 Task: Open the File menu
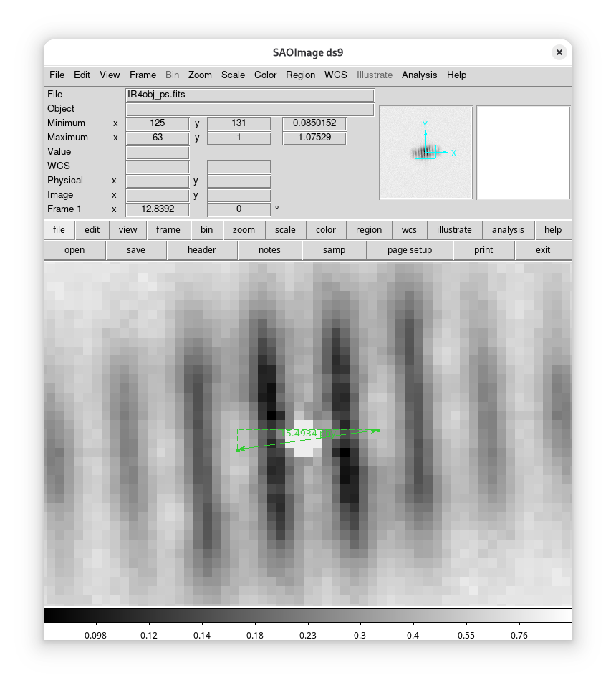click(x=57, y=75)
